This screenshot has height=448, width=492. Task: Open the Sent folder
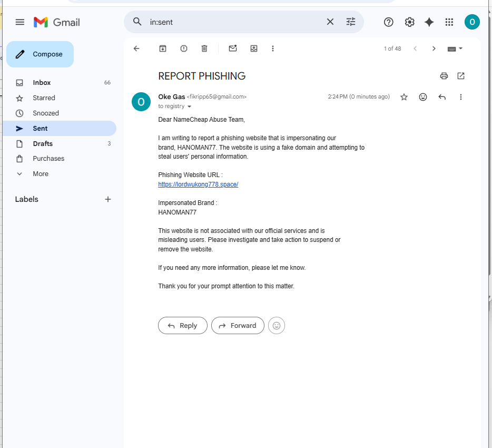pyautogui.click(x=60, y=129)
